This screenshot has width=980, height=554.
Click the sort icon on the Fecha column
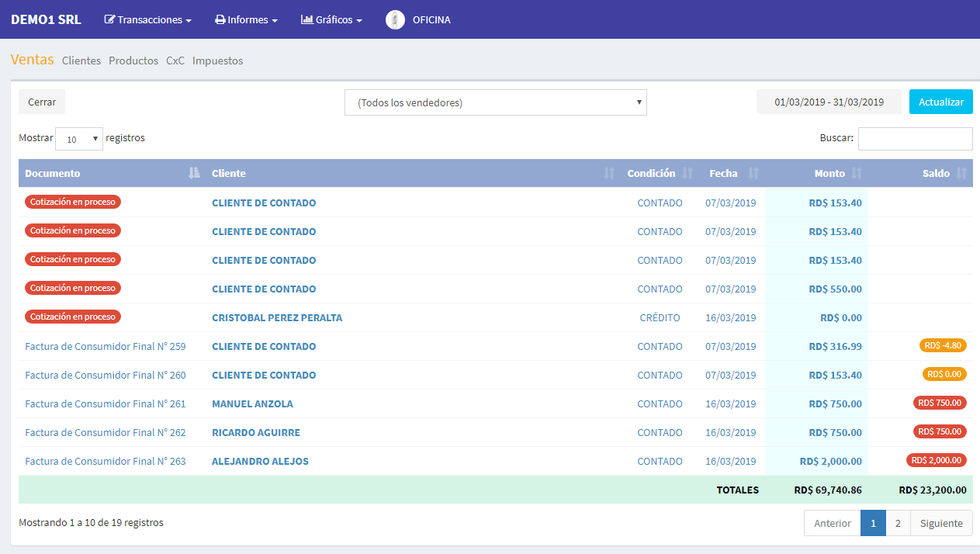pyautogui.click(x=752, y=173)
